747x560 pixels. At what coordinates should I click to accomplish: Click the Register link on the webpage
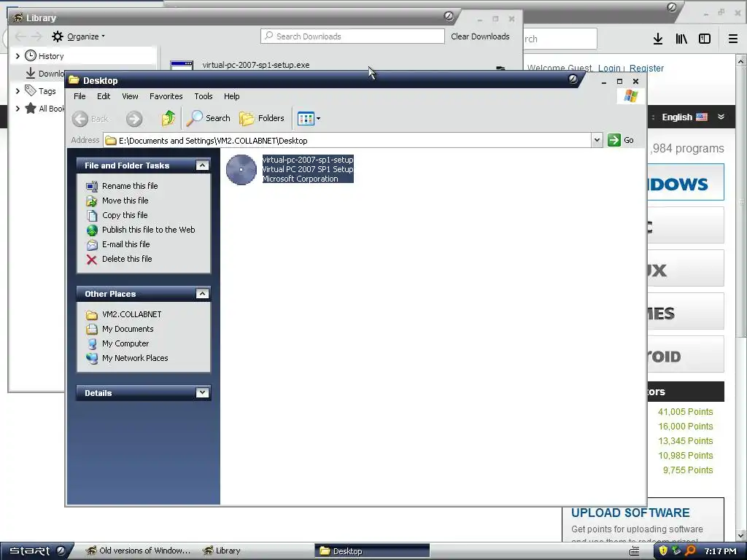(646, 68)
